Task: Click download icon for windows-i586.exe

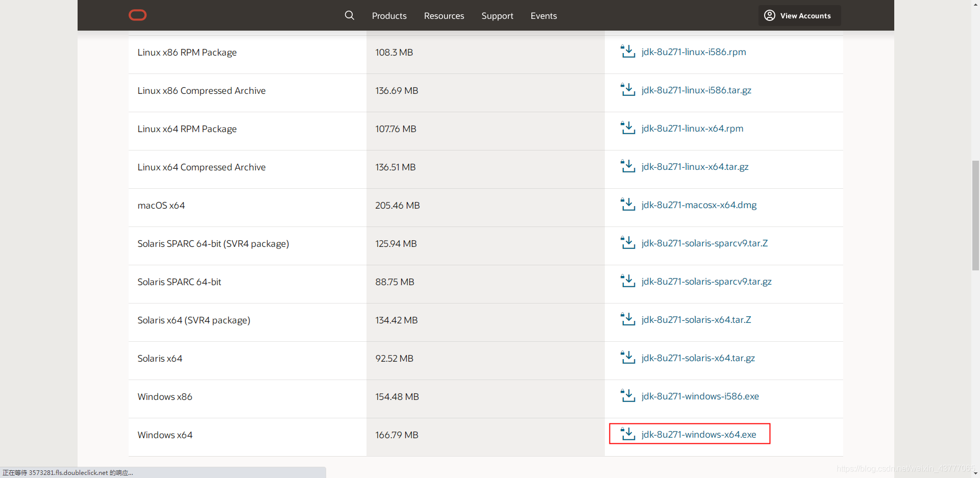Action: coord(628,396)
